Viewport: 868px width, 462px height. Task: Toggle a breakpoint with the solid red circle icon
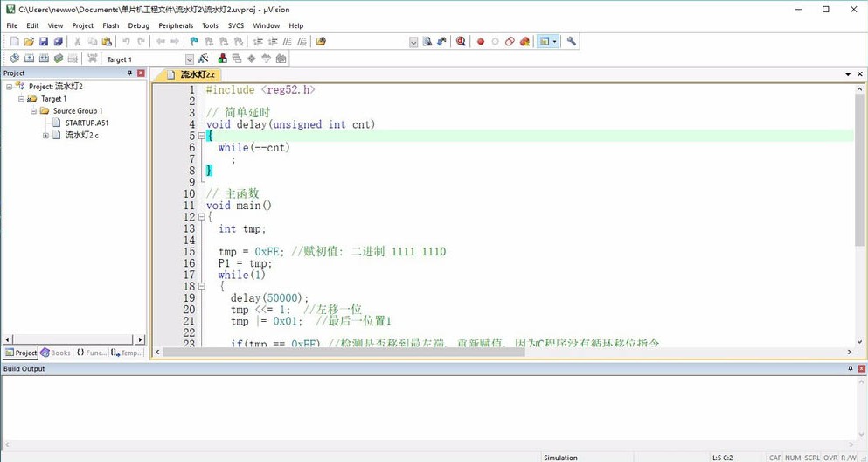(481, 41)
